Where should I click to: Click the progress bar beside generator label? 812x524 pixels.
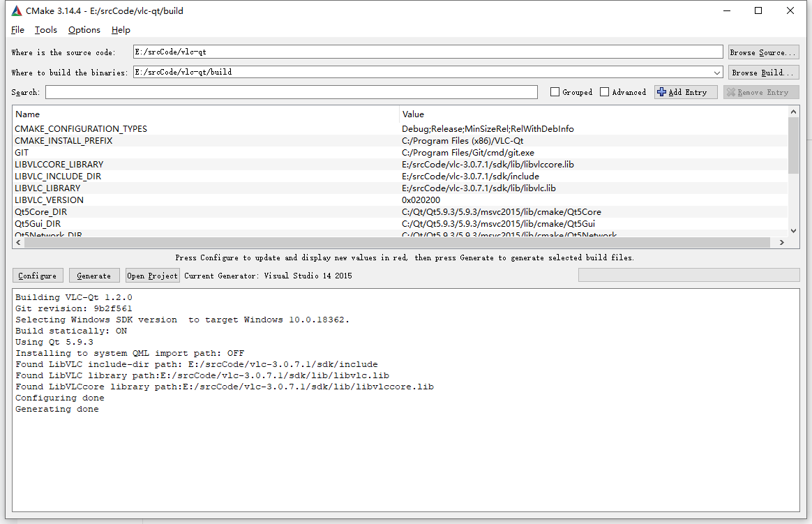[689, 275]
